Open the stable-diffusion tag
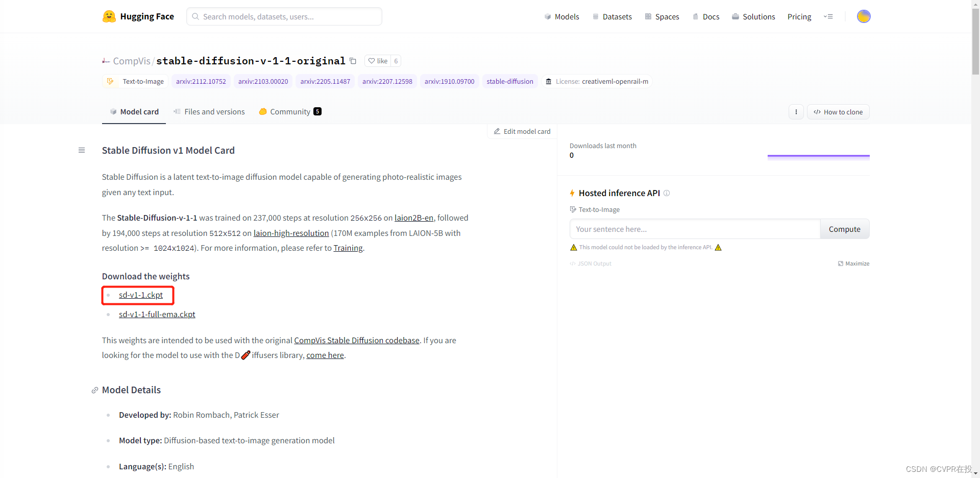The height and width of the screenshot is (478, 980). (x=510, y=81)
